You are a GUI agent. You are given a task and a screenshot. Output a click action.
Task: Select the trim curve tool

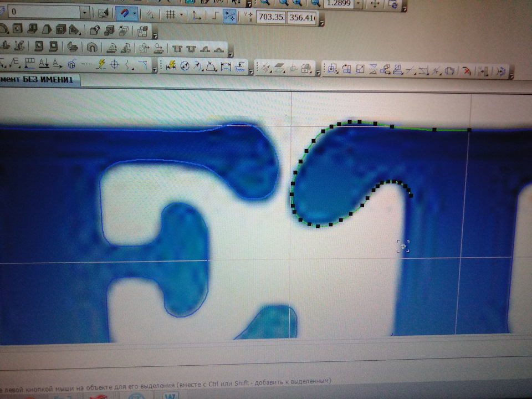411,70
